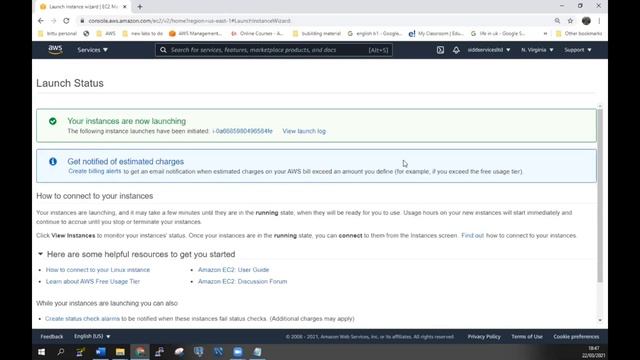
Task: Open File Explorer from taskbar
Action: pos(120,352)
